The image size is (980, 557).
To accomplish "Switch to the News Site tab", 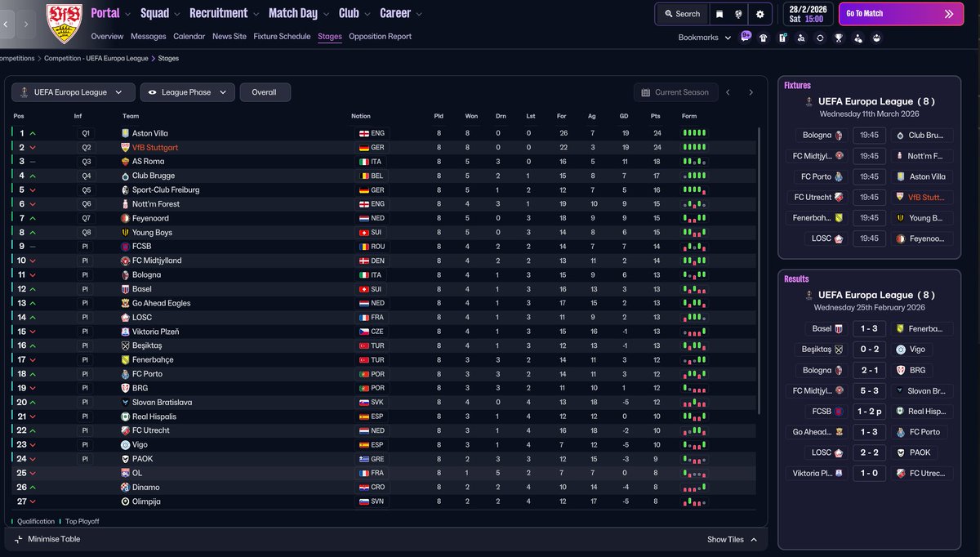I will click(x=229, y=36).
